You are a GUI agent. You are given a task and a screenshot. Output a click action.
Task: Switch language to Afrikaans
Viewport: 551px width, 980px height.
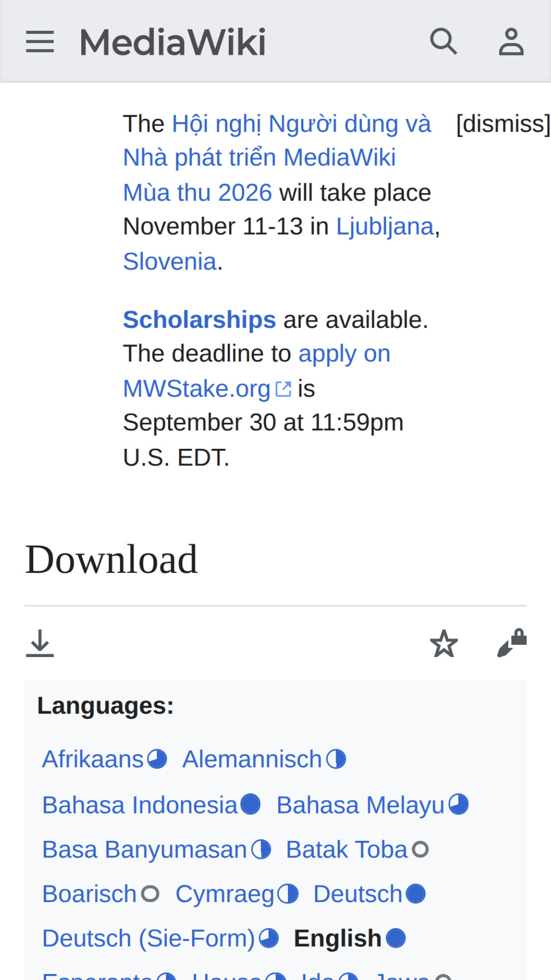point(93,759)
